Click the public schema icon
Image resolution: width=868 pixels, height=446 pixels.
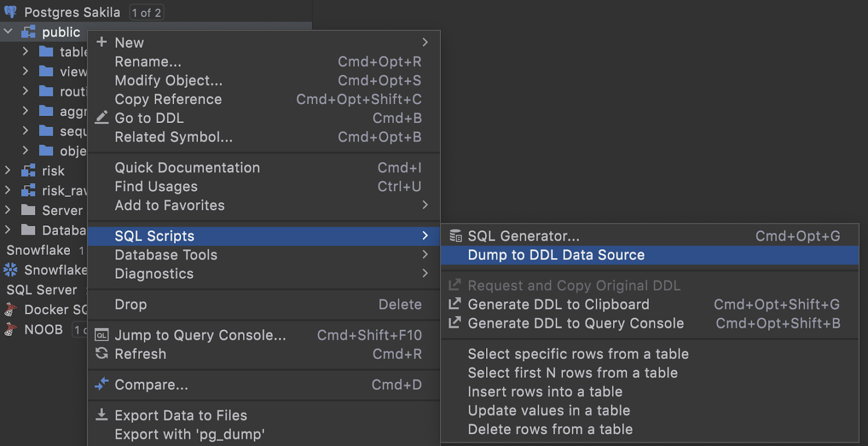(x=28, y=32)
